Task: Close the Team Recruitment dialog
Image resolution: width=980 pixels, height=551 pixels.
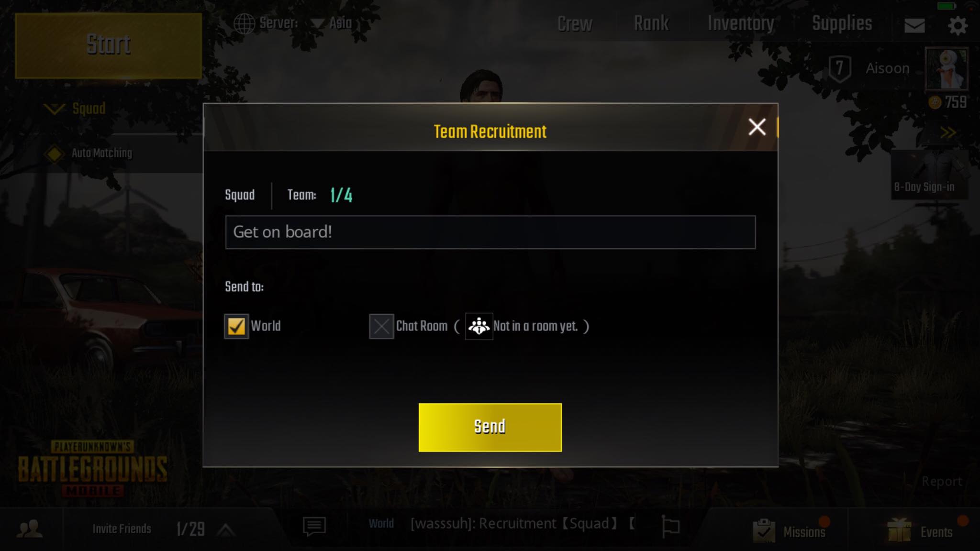Action: click(x=757, y=127)
